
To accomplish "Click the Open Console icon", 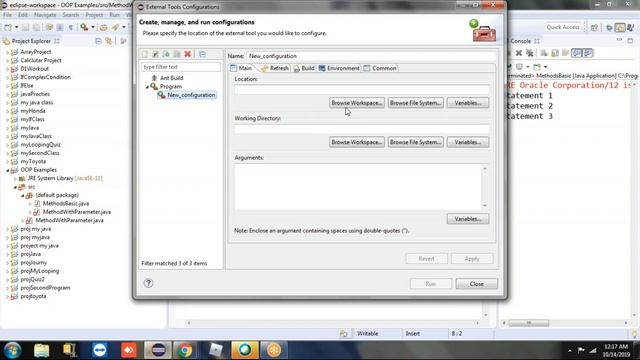I will pyautogui.click(x=537, y=67).
